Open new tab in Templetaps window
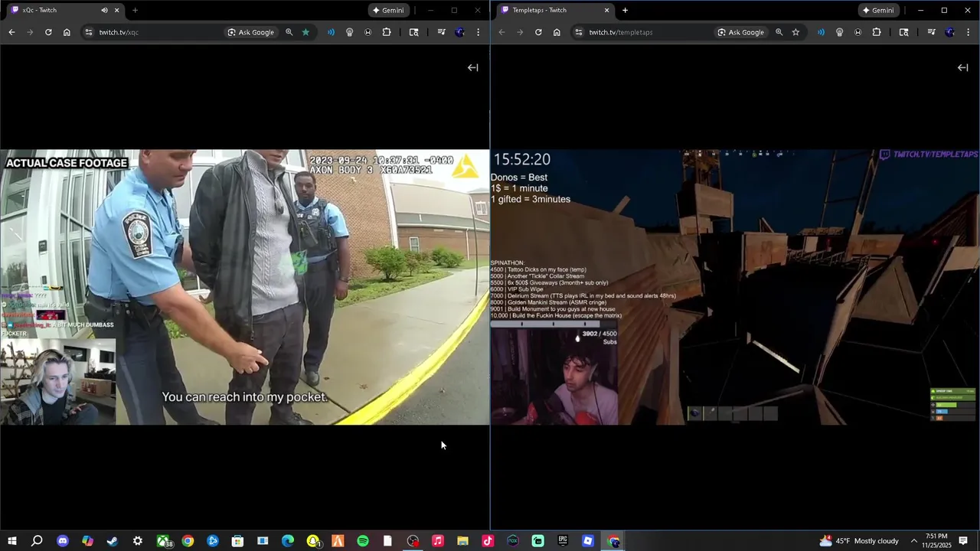The height and width of the screenshot is (551, 980). [625, 10]
